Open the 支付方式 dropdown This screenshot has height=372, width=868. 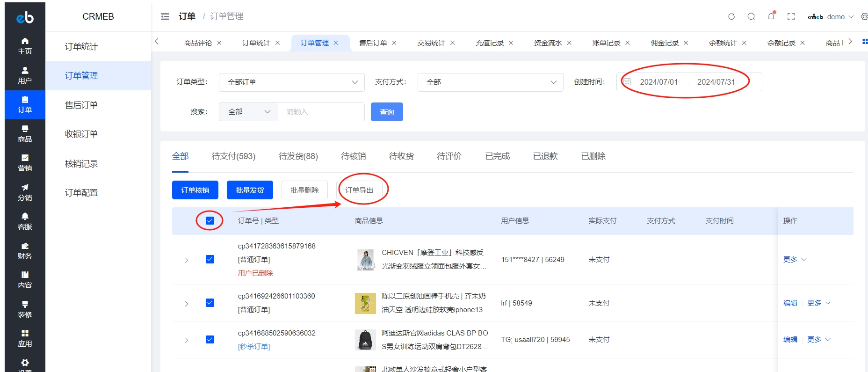[490, 82]
